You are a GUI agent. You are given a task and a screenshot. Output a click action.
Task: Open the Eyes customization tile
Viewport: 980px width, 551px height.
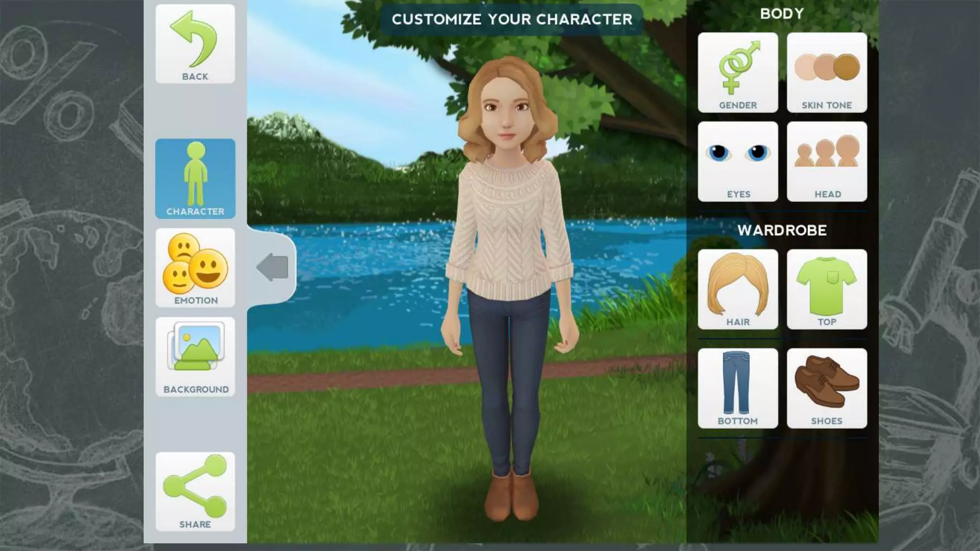[x=737, y=162]
